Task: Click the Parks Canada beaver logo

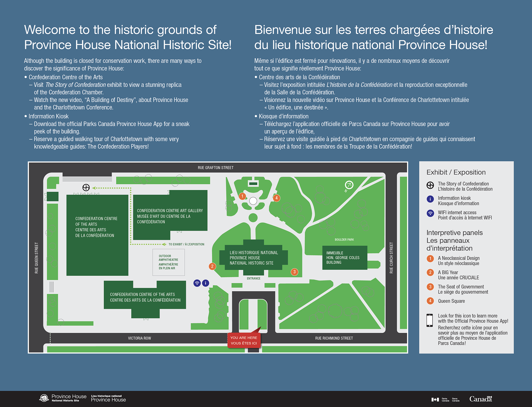Action: point(44,398)
